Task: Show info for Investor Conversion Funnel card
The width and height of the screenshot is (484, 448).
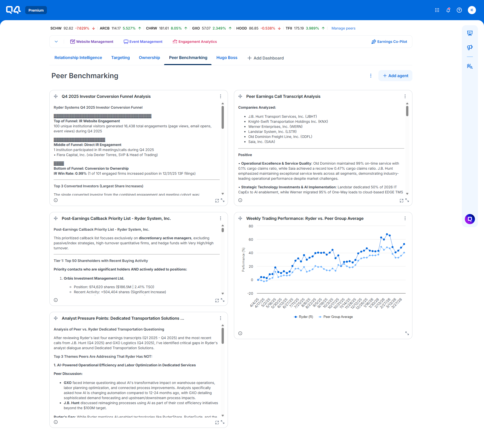Action: (56, 200)
